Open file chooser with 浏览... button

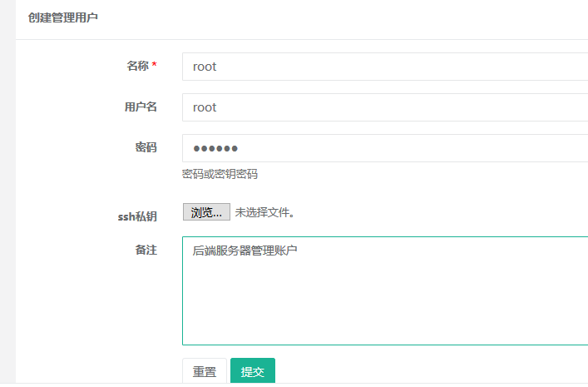tap(205, 213)
